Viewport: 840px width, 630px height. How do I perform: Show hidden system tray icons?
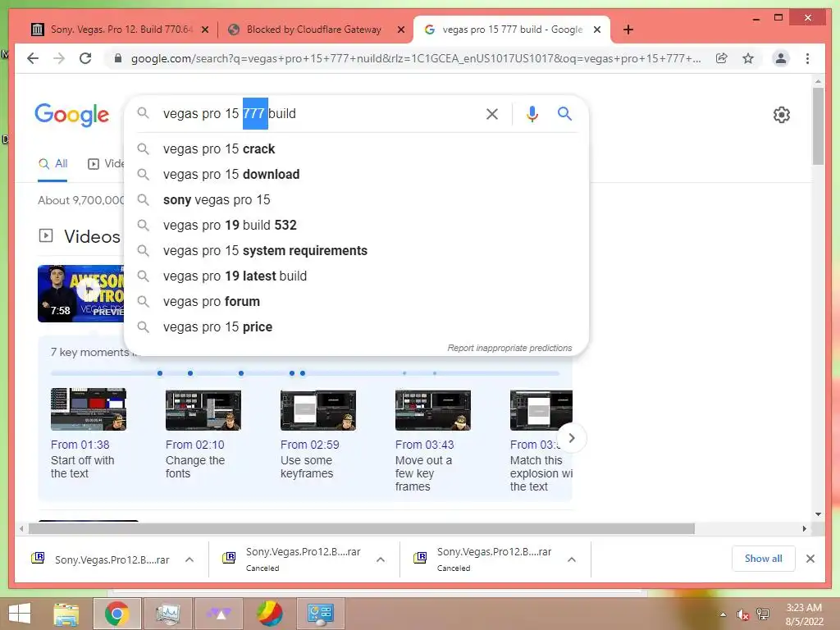click(x=724, y=614)
